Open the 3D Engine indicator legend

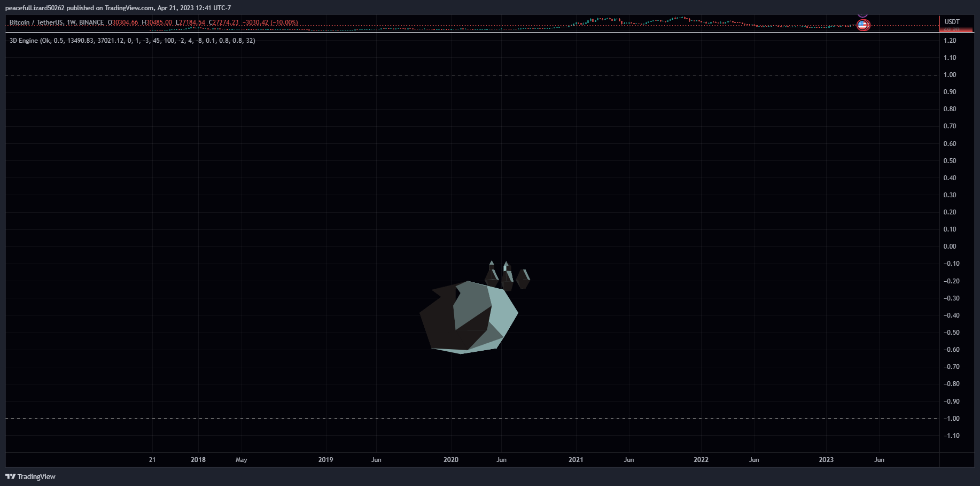[x=132, y=41]
